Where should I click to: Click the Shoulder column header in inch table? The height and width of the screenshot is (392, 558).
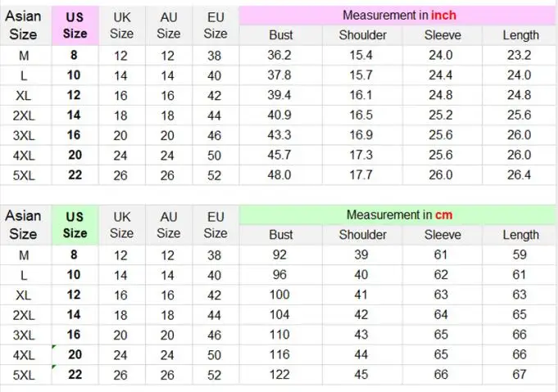point(363,35)
